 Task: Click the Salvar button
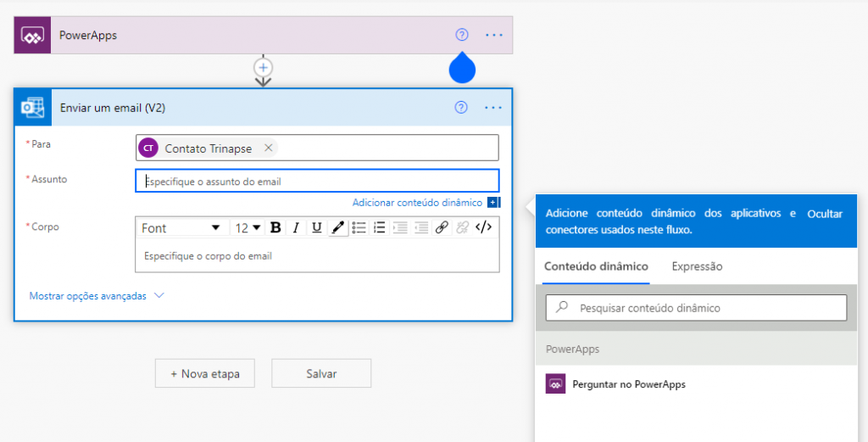pos(321,373)
